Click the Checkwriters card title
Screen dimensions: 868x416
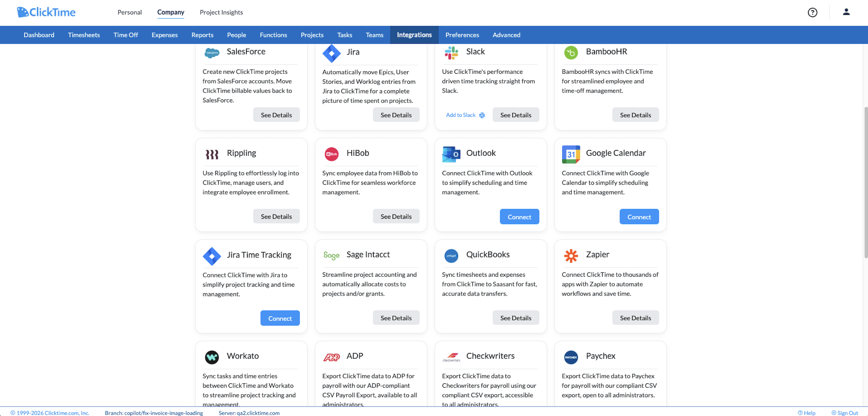[490, 356]
